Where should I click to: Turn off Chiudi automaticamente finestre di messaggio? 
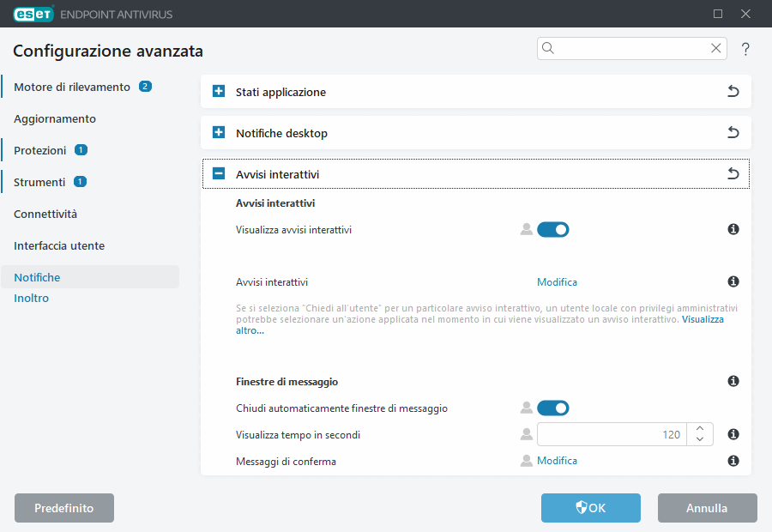click(553, 408)
